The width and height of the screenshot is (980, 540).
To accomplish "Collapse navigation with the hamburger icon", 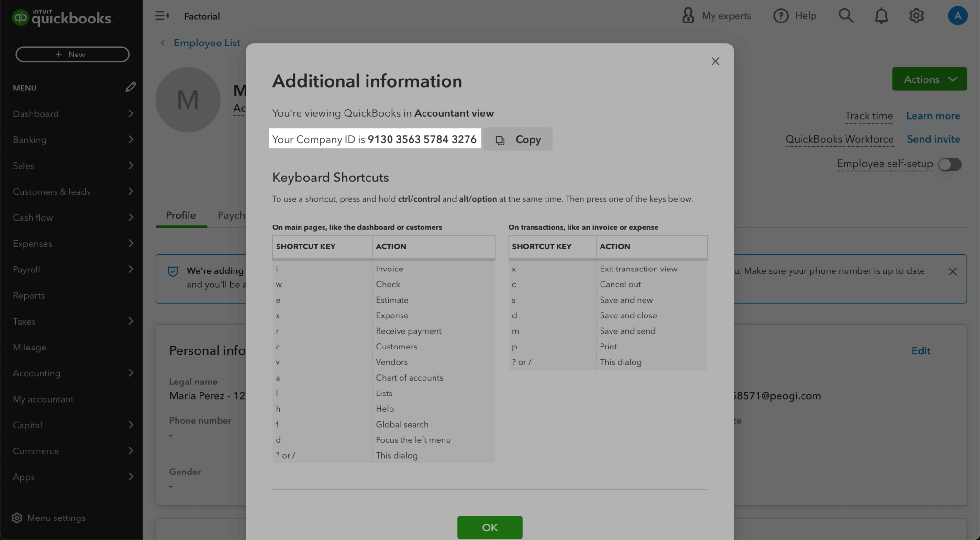I will click(162, 16).
